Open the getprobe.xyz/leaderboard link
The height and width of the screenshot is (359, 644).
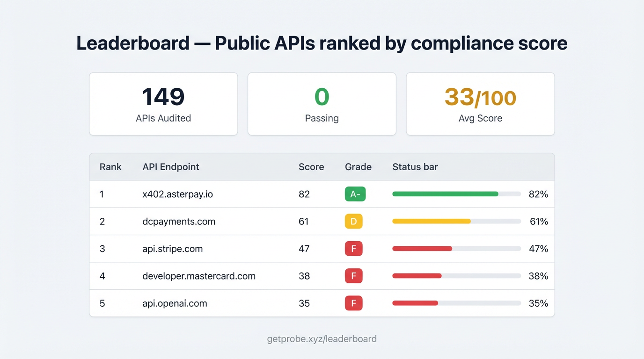coord(322,338)
